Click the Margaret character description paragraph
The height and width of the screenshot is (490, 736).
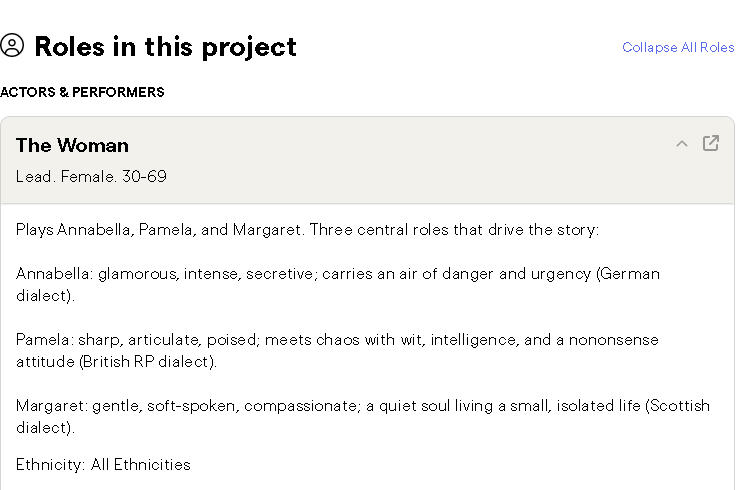pos(300,405)
